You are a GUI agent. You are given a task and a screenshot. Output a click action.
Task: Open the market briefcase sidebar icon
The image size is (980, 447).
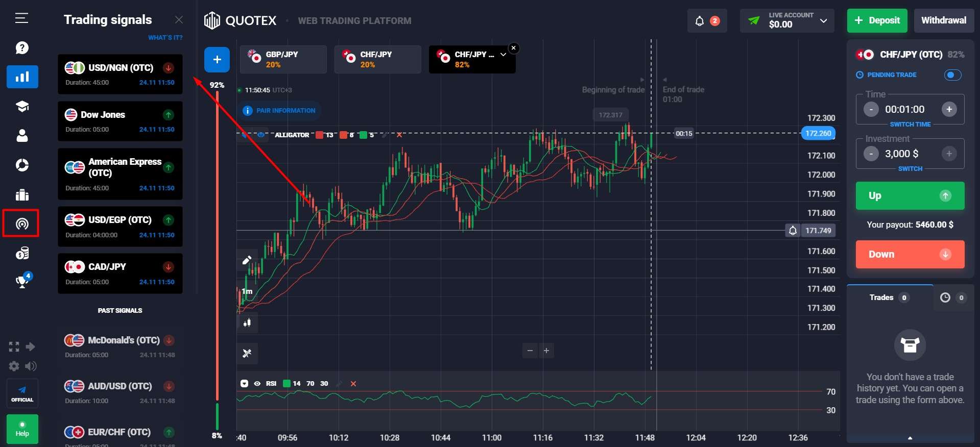pyautogui.click(x=22, y=194)
